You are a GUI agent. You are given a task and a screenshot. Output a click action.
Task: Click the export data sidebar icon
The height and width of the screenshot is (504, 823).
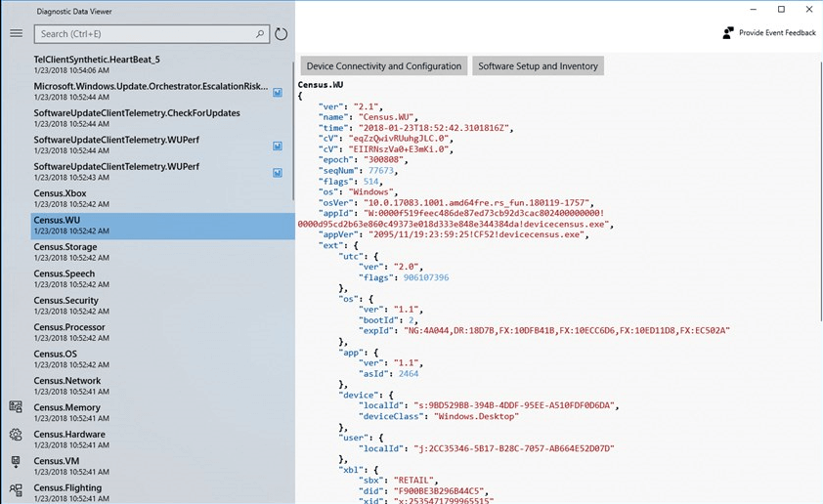(16, 462)
